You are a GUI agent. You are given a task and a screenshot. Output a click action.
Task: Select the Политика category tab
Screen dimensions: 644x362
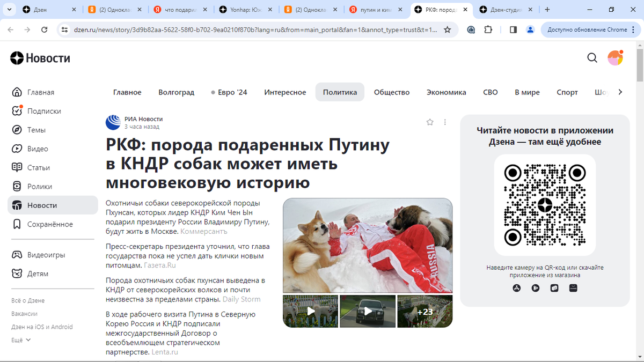340,92
